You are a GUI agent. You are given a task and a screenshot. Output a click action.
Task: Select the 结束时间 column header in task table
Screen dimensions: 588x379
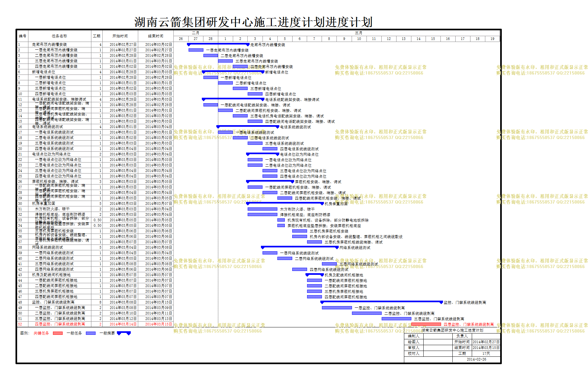tap(156, 36)
